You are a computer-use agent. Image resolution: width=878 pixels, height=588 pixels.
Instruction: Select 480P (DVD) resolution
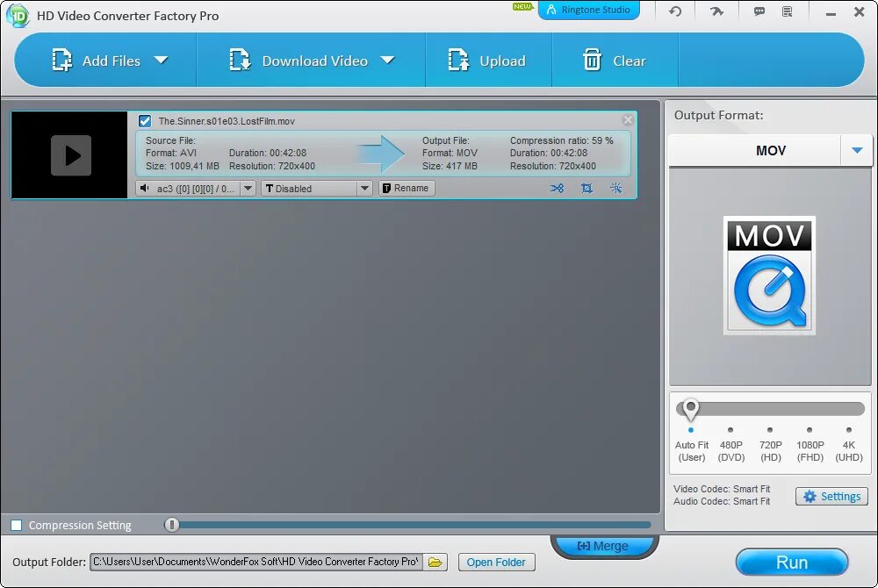[731, 451]
